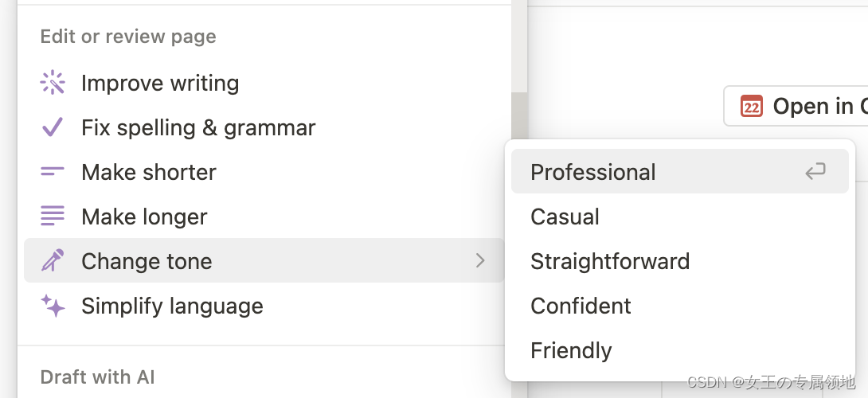
Task: Click the red calendar icon
Action: coord(752,106)
